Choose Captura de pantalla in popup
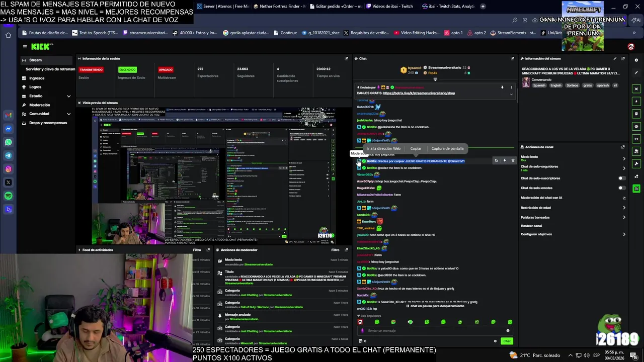 (x=447, y=148)
